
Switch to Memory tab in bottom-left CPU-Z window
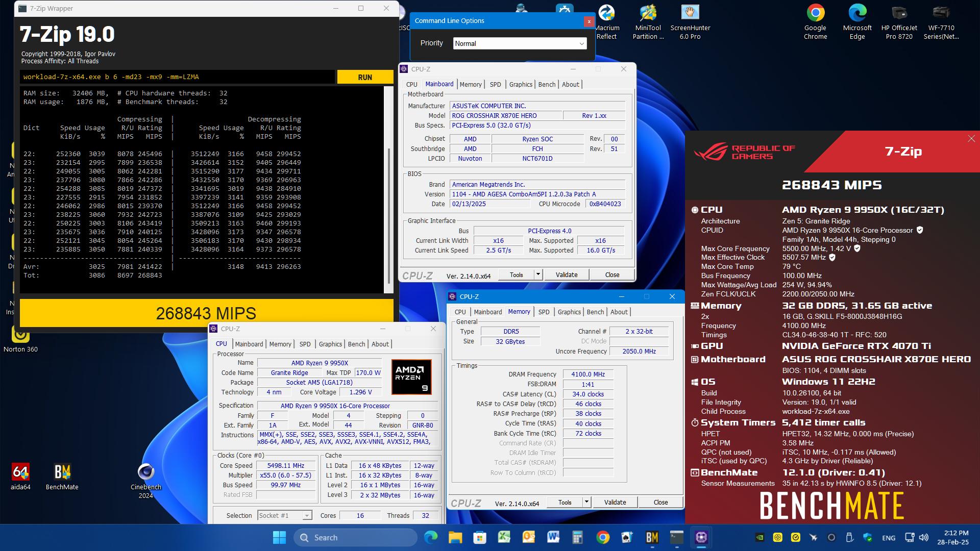click(280, 344)
